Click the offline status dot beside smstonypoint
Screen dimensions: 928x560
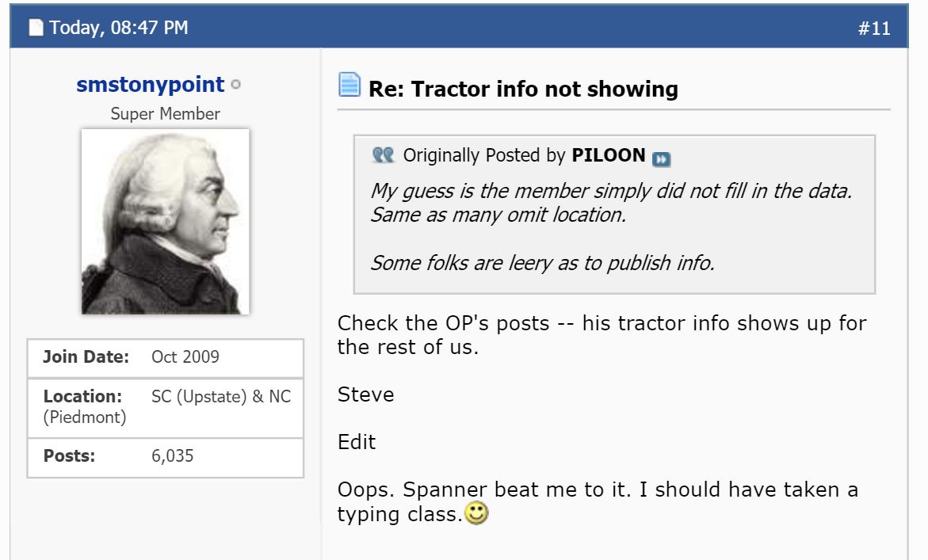(236, 86)
